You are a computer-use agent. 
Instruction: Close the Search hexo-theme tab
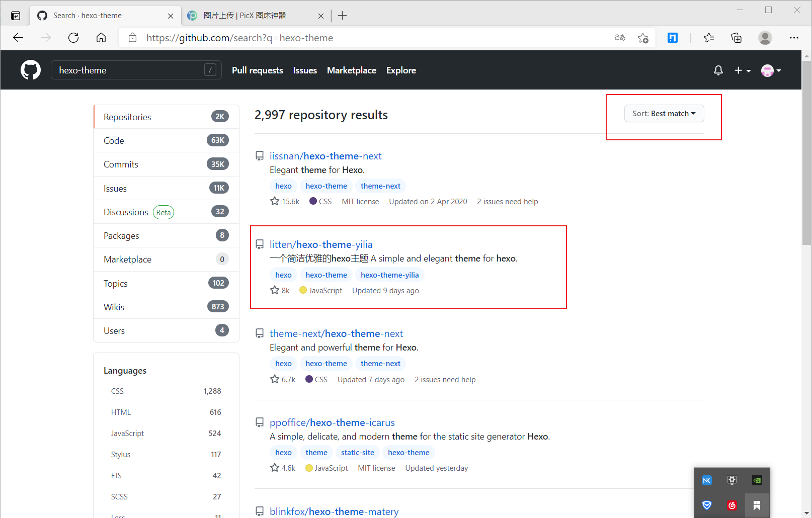tap(171, 16)
